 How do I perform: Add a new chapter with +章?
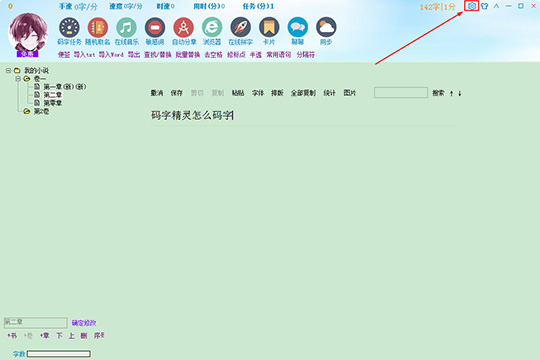pyautogui.click(x=44, y=336)
